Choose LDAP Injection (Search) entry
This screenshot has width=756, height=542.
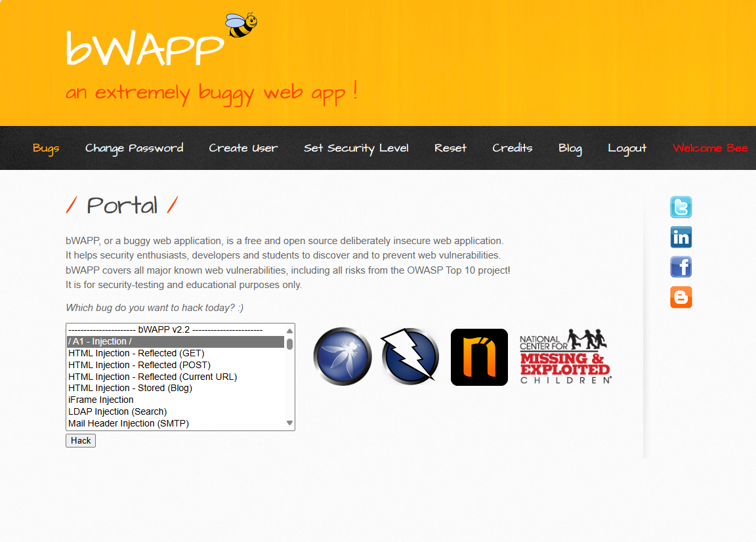tap(175, 412)
